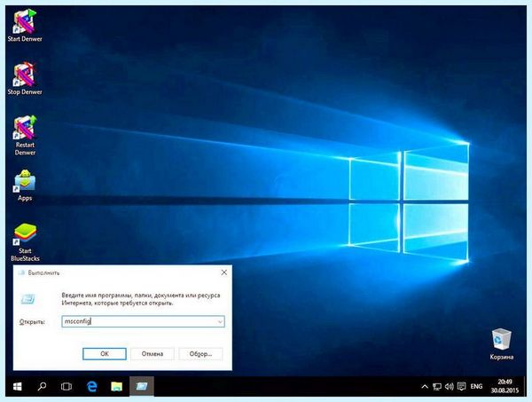Click Отмена in the Run dialog
This screenshot has height=402, width=532.
153,354
